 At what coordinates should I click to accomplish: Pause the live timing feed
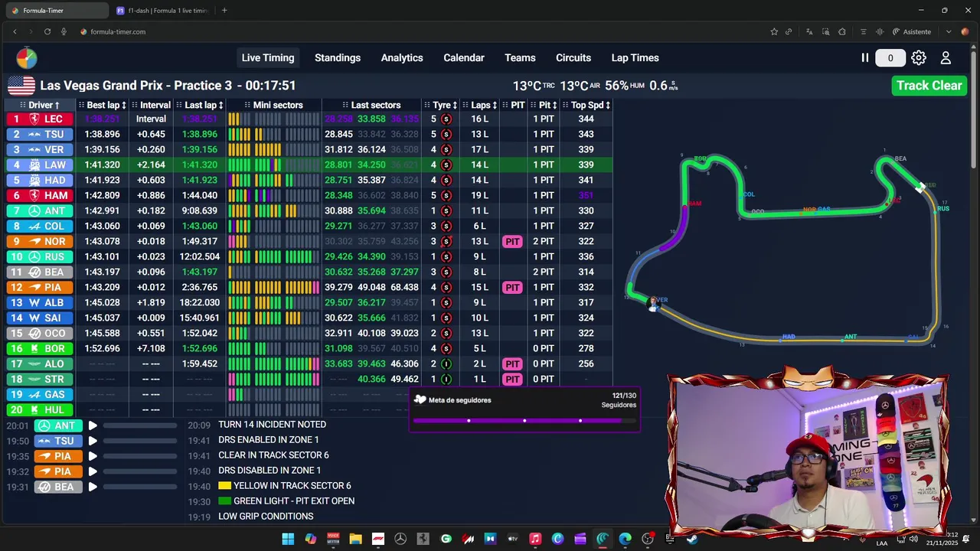tap(864, 58)
